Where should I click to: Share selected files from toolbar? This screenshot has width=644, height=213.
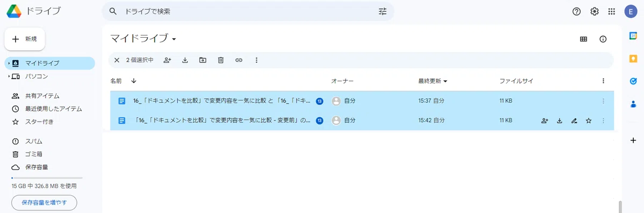click(167, 60)
